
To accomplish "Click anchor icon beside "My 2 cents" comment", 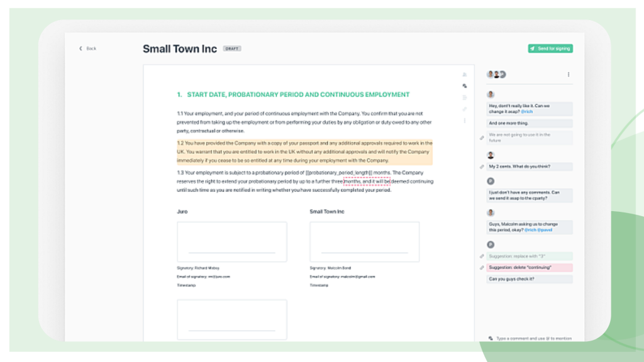I will coord(481,167).
